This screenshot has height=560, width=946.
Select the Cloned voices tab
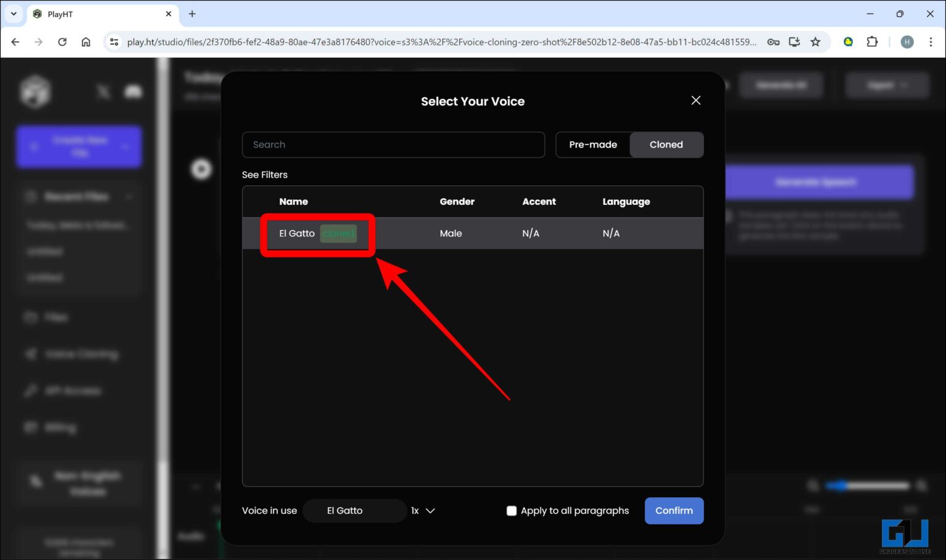[666, 145]
